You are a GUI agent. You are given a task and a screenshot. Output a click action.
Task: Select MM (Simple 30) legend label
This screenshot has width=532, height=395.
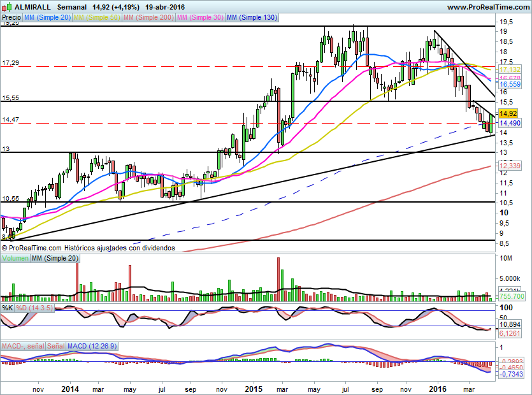click(200, 17)
